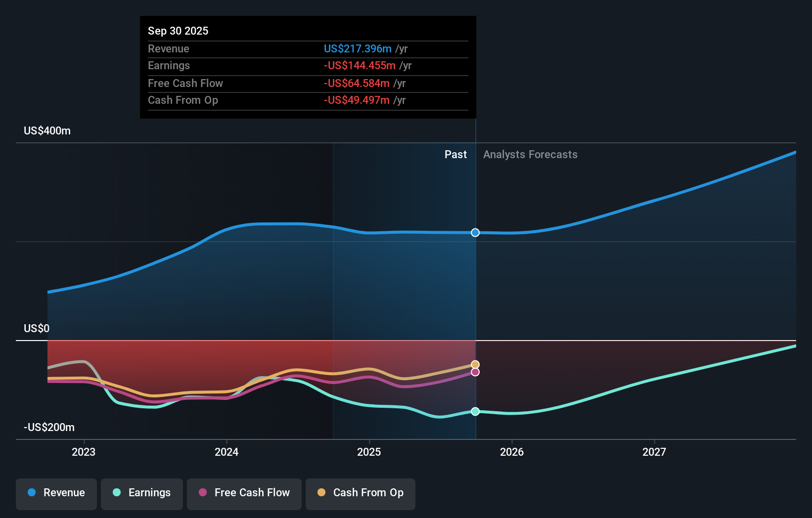812x518 pixels.
Task: Select the teal Earnings data point marker
Action: coord(475,411)
